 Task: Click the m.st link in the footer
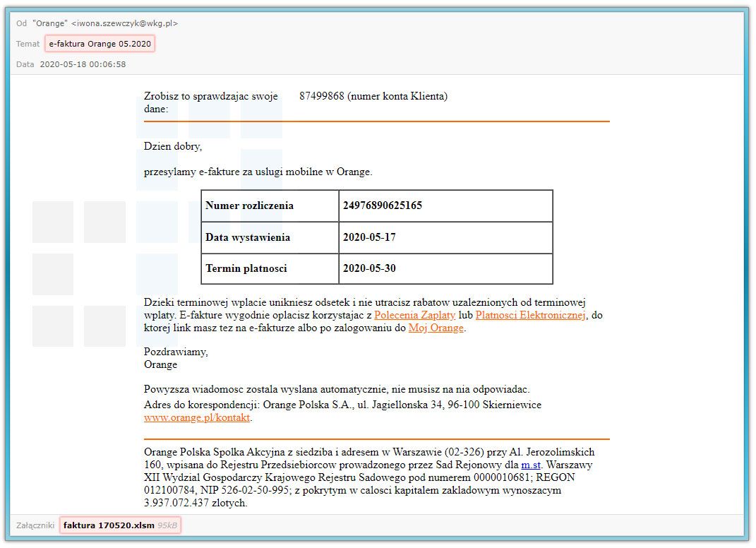[x=530, y=465]
